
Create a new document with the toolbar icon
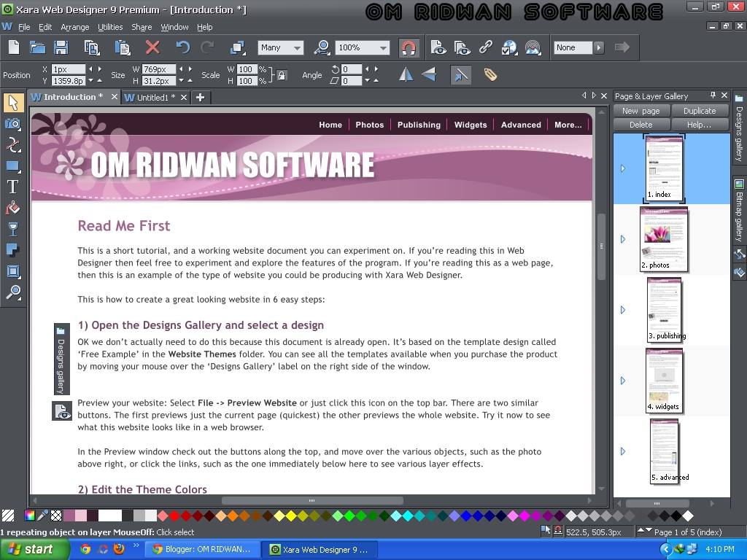pyautogui.click(x=15, y=47)
